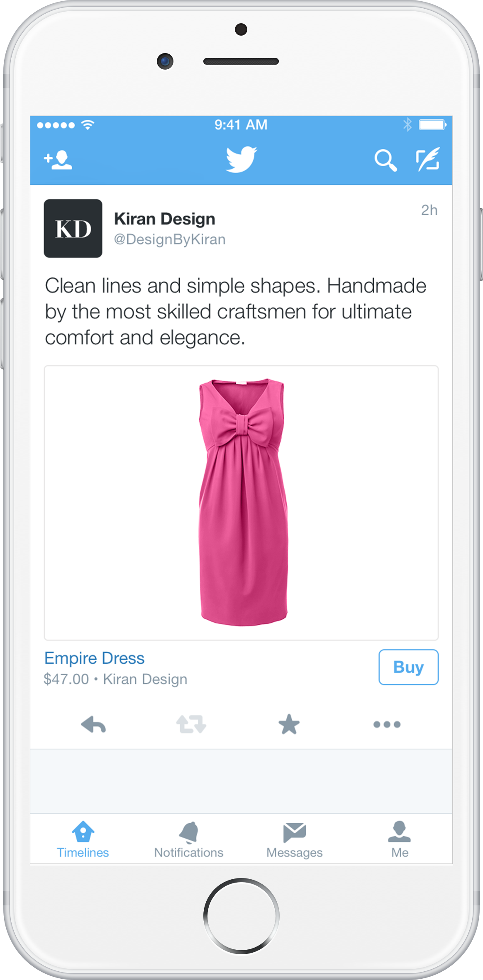Tap the @DesignByKiran handle
The height and width of the screenshot is (980, 483).
[x=170, y=240]
